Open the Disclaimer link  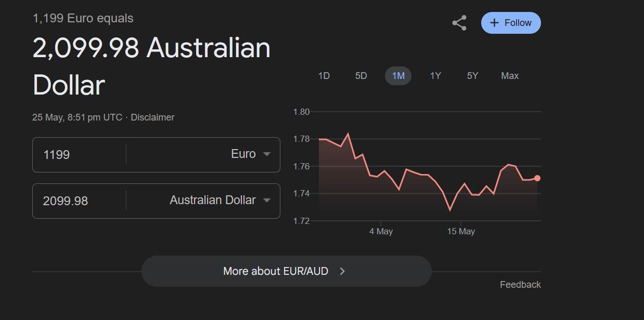[x=152, y=117]
